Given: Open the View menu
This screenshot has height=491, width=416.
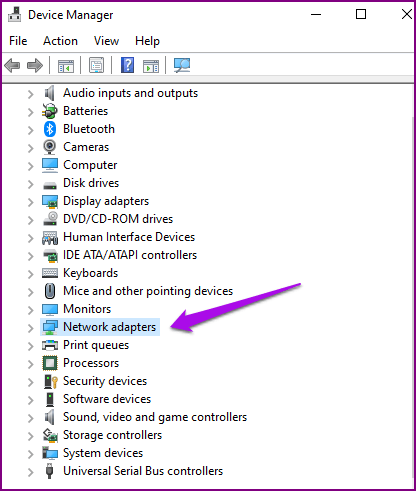Looking at the screenshot, I should [x=106, y=41].
